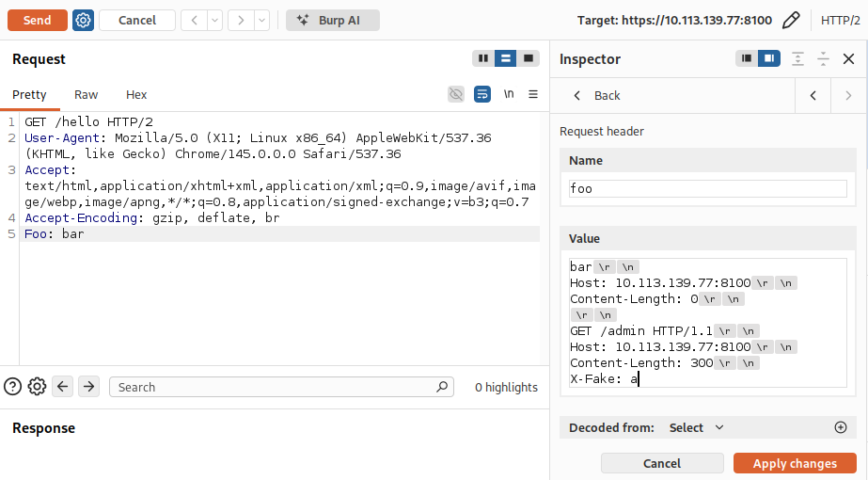The height and width of the screenshot is (480, 868).
Task: Open previous-history dropdown arrow
Action: 214,21
